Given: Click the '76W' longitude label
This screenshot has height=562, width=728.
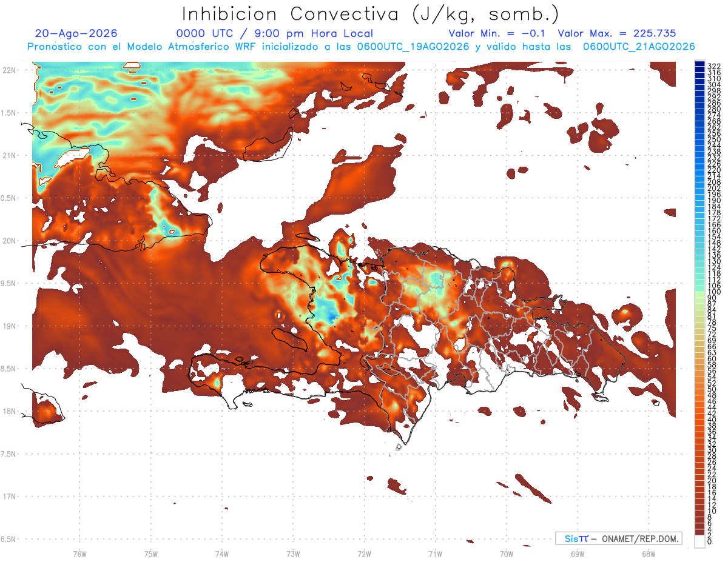Looking at the screenshot, I should [79, 554].
